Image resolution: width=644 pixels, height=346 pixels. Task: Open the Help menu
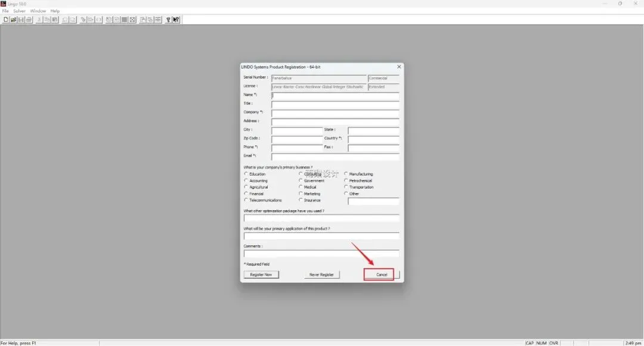pos(55,11)
